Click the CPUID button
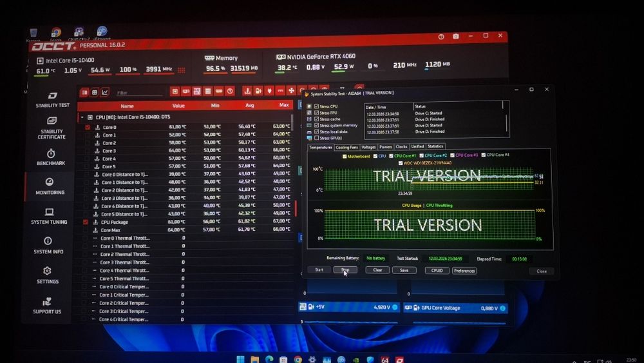This screenshot has width=644, height=363. [437, 271]
